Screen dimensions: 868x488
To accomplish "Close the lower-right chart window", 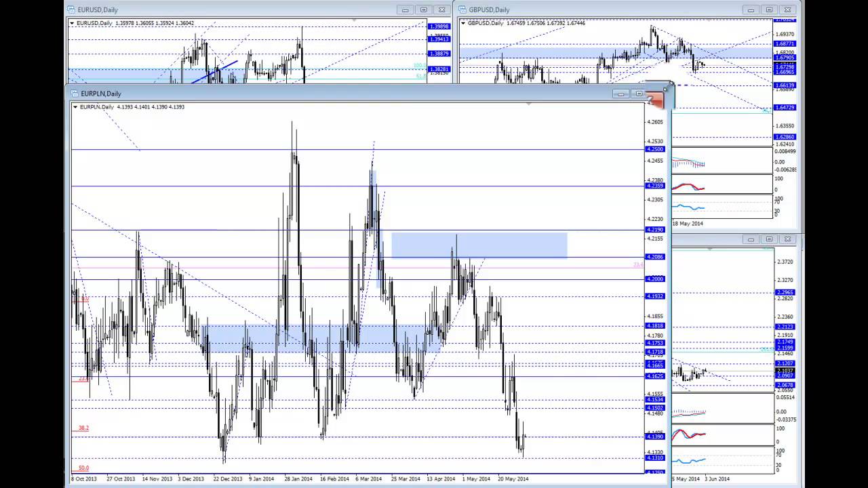I will coord(787,239).
